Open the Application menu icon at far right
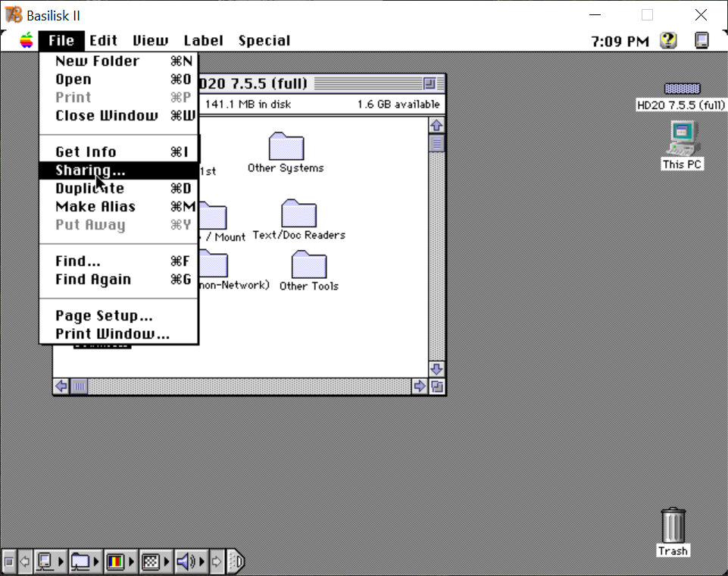 pos(701,40)
